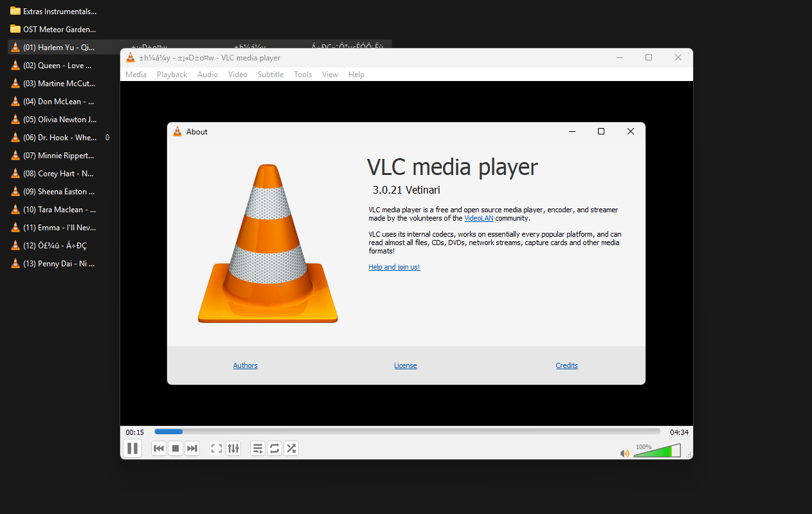Click the Help and join us link
The image size is (812, 514).
tap(394, 267)
